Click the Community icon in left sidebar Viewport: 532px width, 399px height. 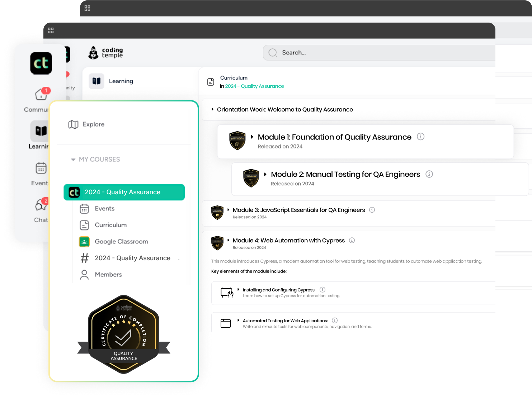[41, 95]
